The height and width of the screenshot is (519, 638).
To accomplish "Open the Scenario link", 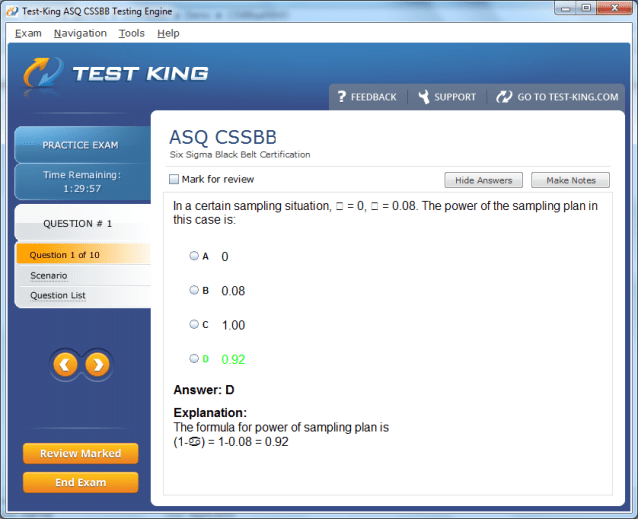I will tap(48, 275).
